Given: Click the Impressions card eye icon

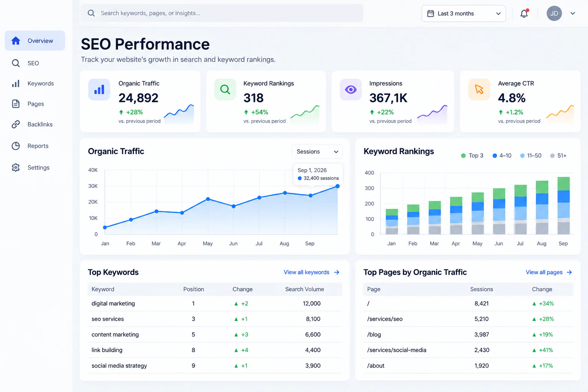Looking at the screenshot, I should [x=351, y=90].
